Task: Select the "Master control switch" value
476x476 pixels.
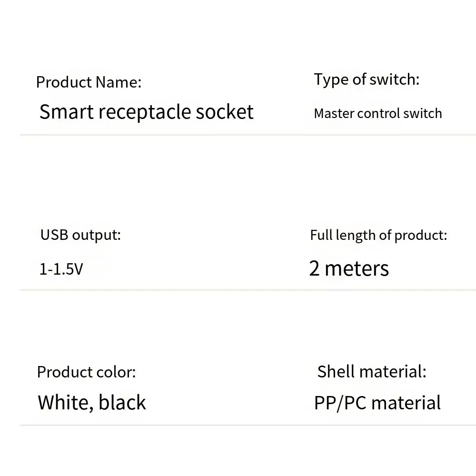Action: click(x=377, y=113)
